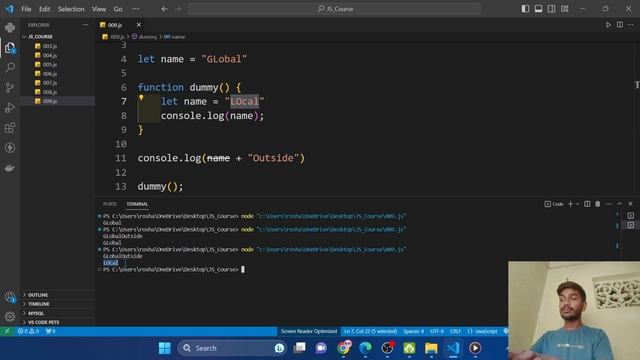Toggle the primary side bar visibility
This screenshot has height=360, width=640.
point(525,9)
